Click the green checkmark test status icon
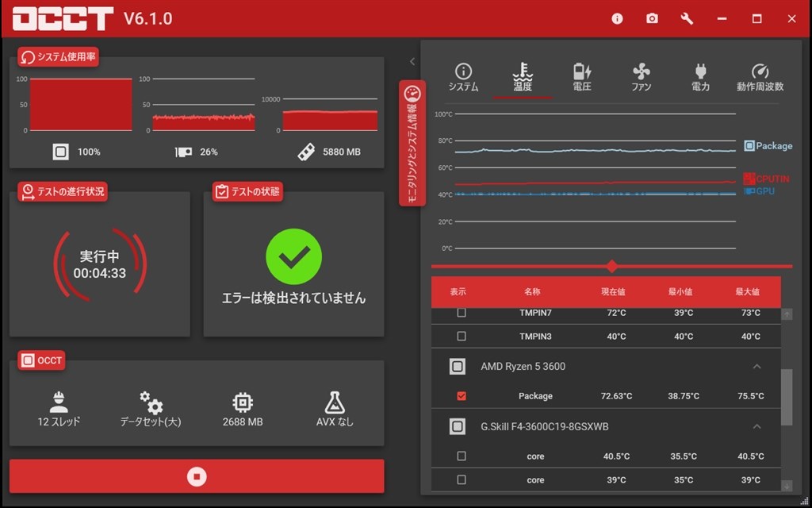The image size is (812, 508). pyautogui.click(x=293, y=256)
